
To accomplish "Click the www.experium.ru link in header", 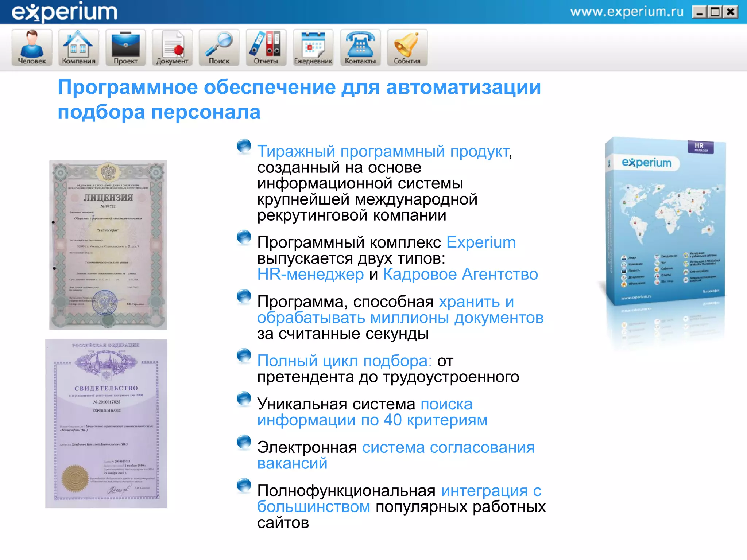I will (x=627, y=12).
